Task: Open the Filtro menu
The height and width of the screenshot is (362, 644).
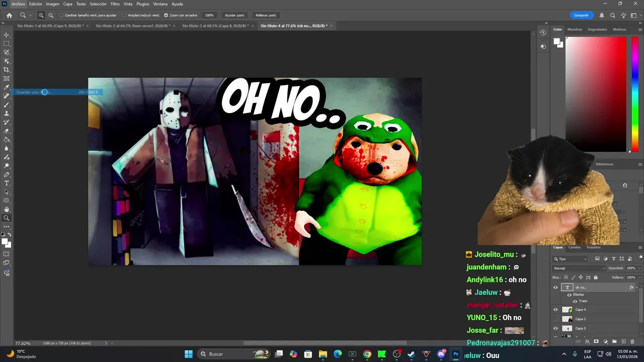Action: 115,4
